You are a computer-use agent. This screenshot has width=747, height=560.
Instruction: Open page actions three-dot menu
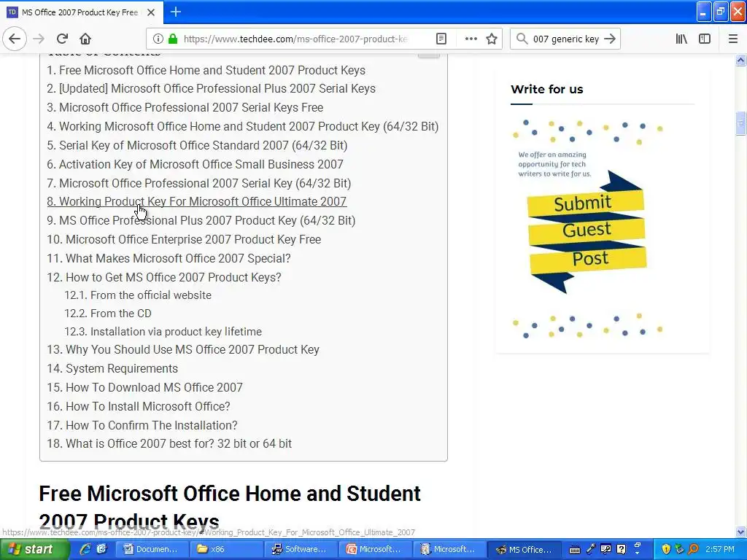coord(471,39)
